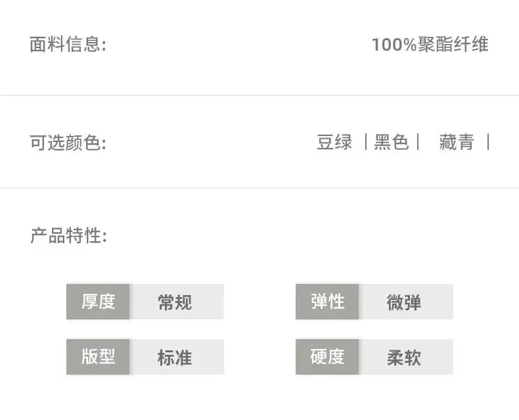Pick the 黑色 color option
519x420 pixels.
(391, 142)
